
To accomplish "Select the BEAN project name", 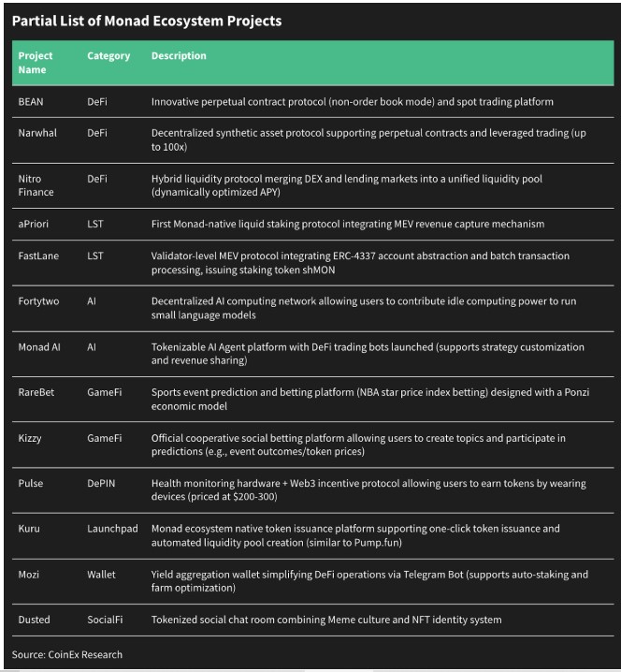I will (x=31, y=102).
